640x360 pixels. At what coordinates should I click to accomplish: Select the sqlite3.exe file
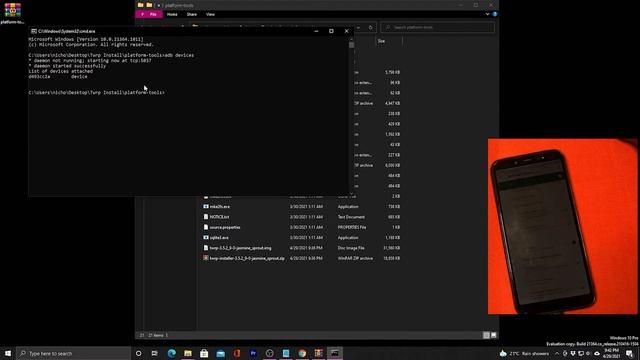pos(219,238)
